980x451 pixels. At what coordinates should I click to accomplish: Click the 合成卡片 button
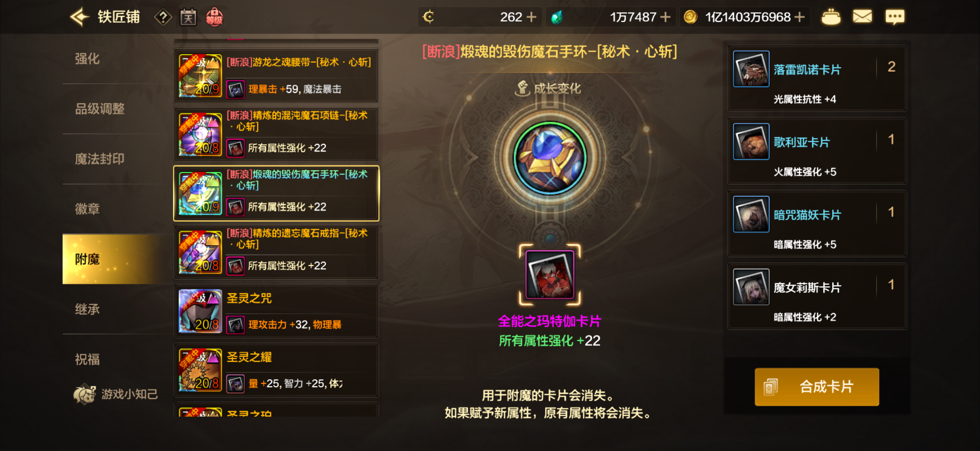pos(816,387)
